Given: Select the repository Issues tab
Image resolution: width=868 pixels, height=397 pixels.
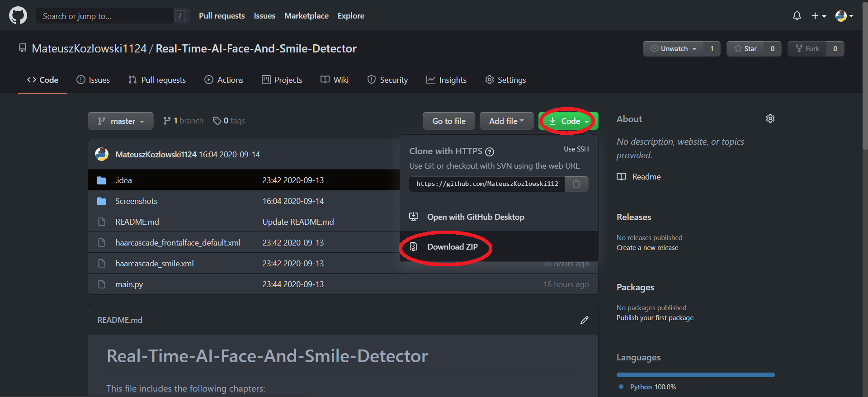Looking at the screenshot, I should [93, 80].
